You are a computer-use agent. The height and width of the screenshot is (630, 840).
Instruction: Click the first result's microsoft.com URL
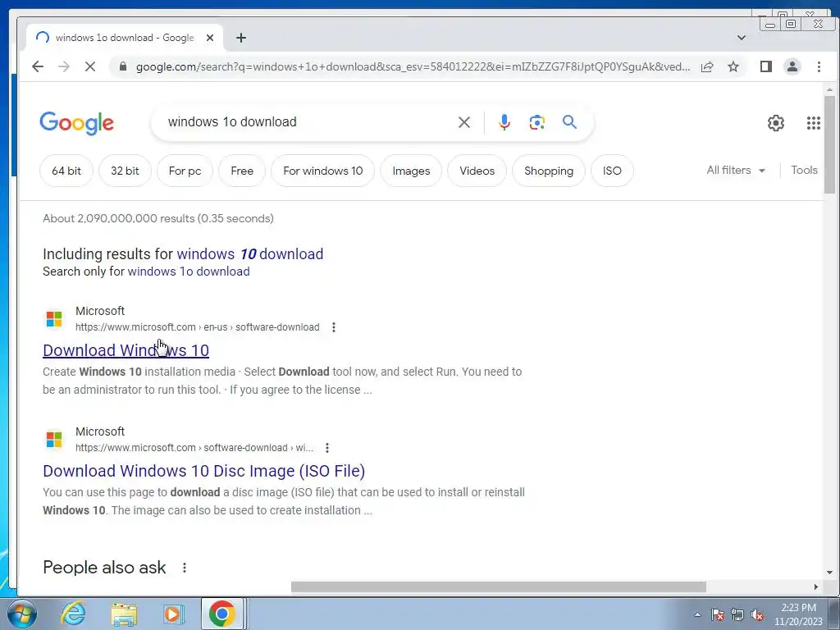pyautogui.click(x=197, y=327)
